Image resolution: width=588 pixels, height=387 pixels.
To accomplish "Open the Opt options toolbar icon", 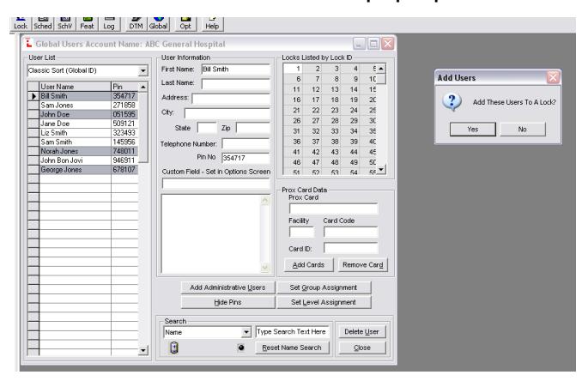I will coord(185,24).
